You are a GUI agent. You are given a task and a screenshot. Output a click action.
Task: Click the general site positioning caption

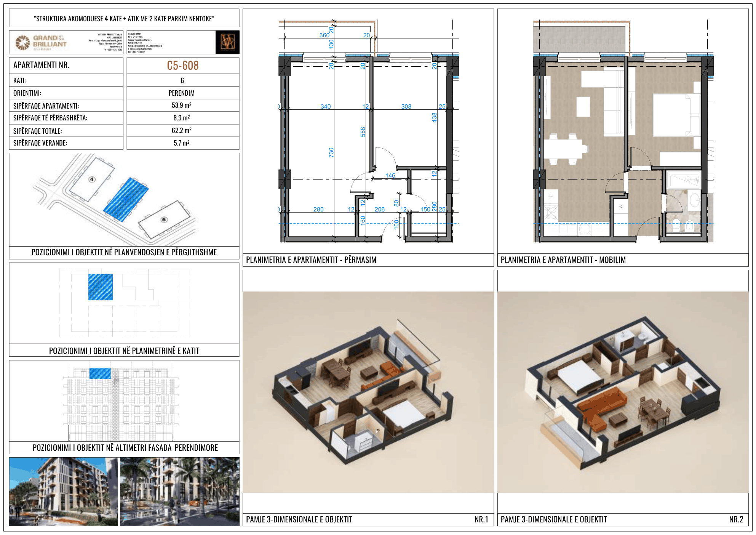click(124, 252)
